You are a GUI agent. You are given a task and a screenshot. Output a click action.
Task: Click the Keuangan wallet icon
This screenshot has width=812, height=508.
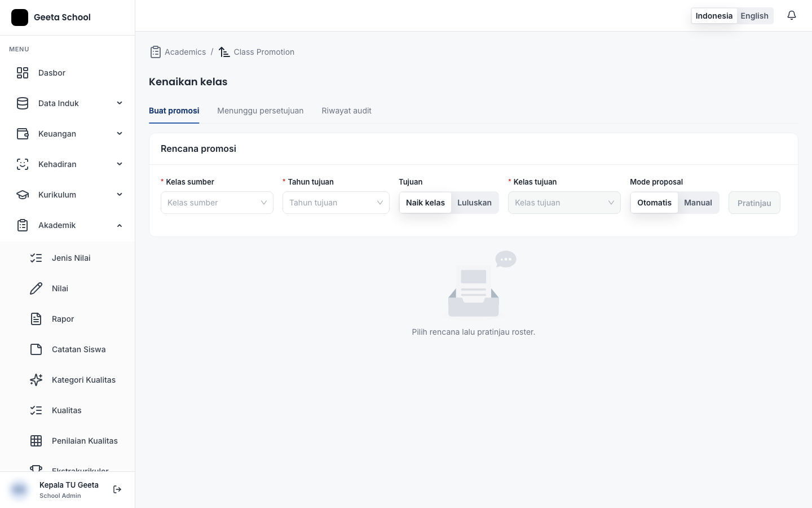coord(23,134)
